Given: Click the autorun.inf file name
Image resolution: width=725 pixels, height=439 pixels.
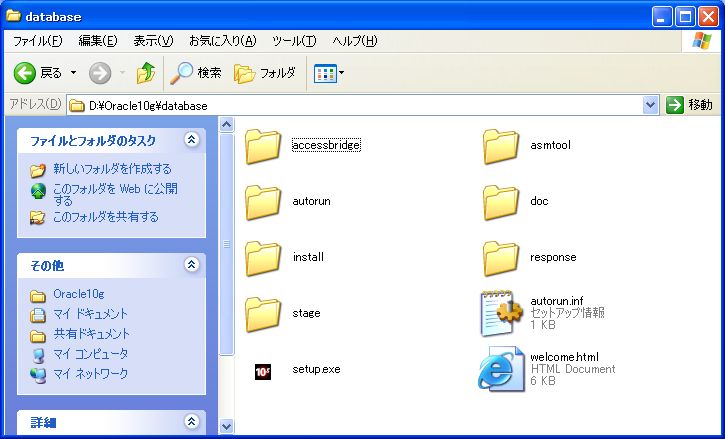Looking at the screenshot, I should click(557, 301).
